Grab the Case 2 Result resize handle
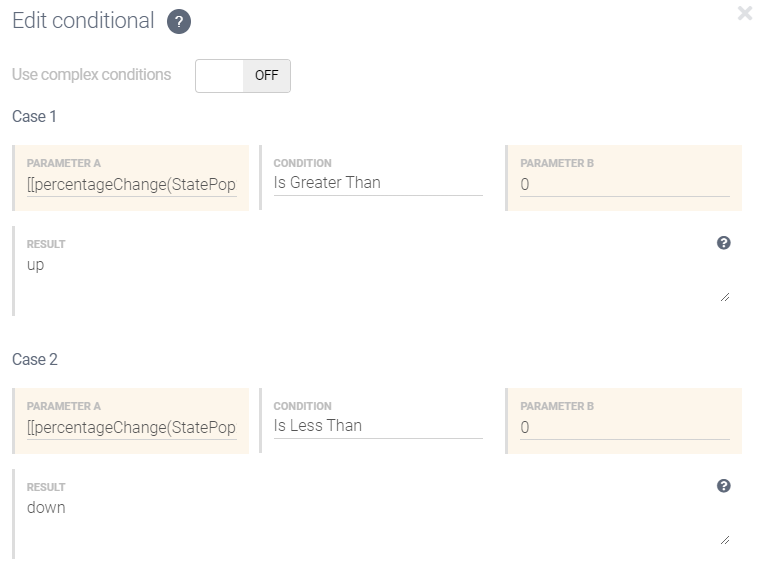Image resolution: width=765 pixels, height=565 pixels. [724, 540]
